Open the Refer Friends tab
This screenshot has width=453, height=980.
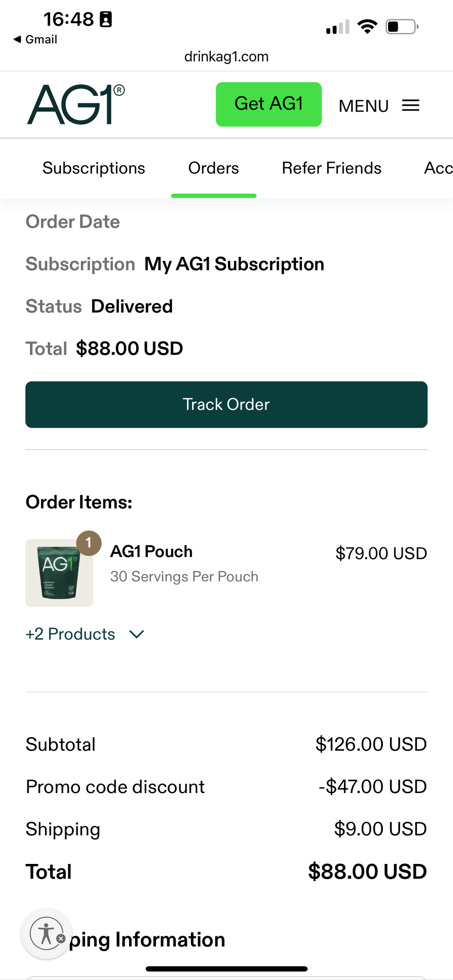[331, 168]
